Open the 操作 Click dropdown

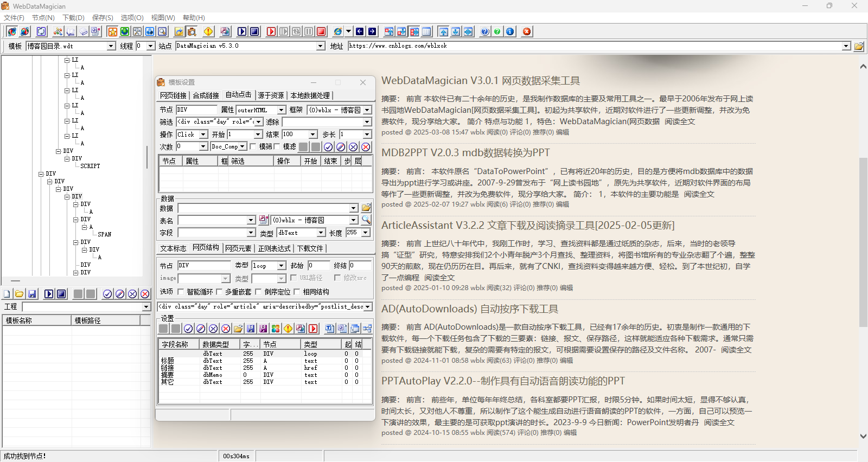pyautogui.click(x=203, y=134)
